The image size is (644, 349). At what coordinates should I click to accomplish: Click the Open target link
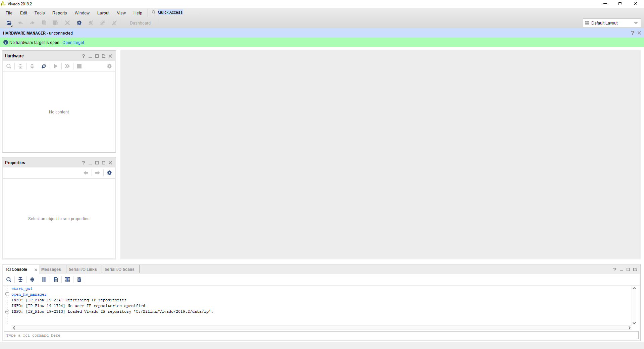(73, 43)
